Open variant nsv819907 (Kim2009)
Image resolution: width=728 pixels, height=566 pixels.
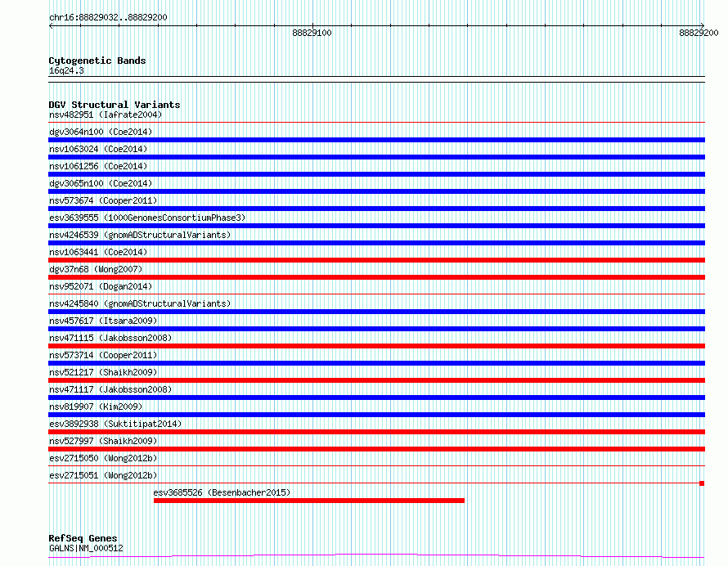(x=96, y=407)
